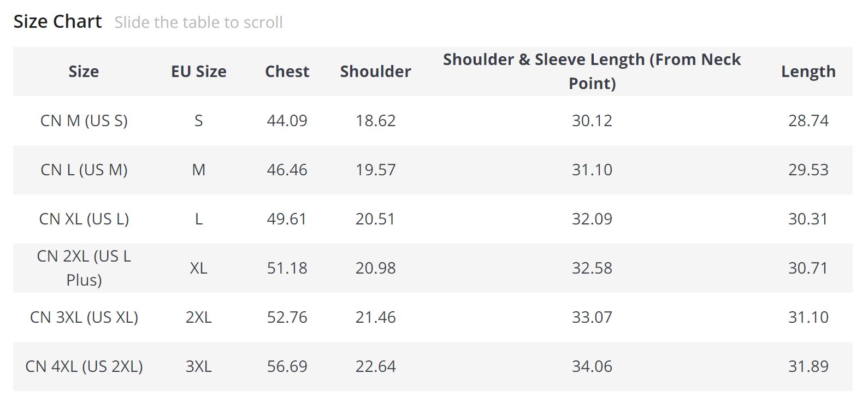
Task: Select the Size column header
Action: point(84,72)
